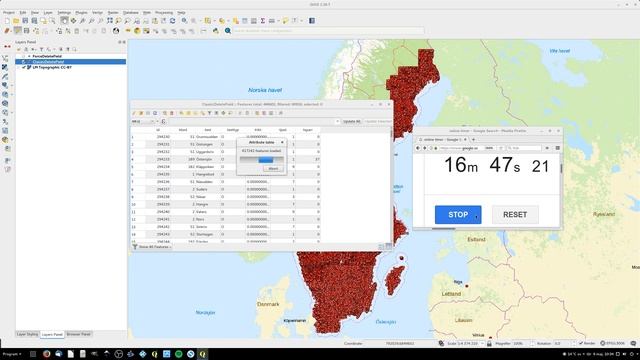Click the funnel Filter/Select by form icon
Screen dimensions: 640x360
209,113
